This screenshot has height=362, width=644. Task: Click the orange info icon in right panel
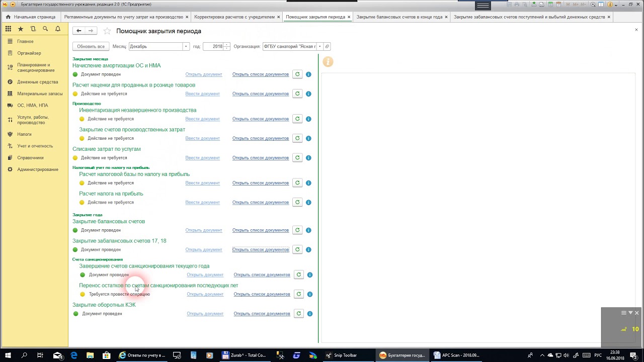[328, 62]
